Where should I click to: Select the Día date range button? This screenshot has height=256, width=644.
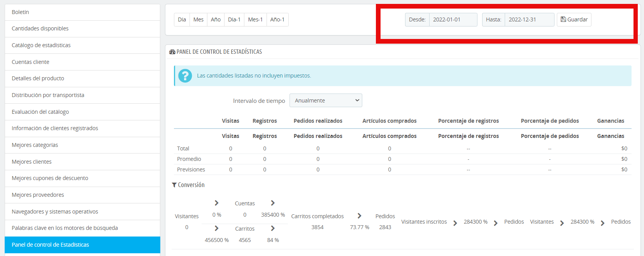[x=182, y=19]
